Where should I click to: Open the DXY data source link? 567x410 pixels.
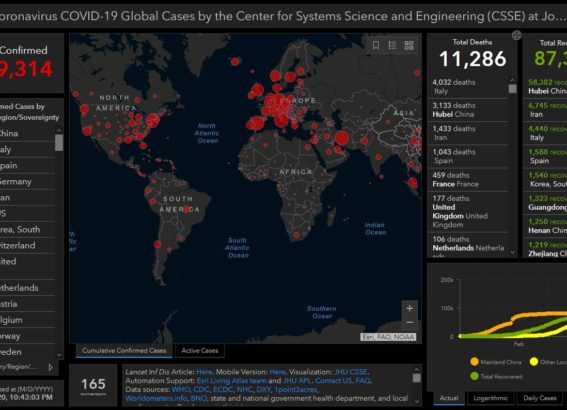click(263, 390)
